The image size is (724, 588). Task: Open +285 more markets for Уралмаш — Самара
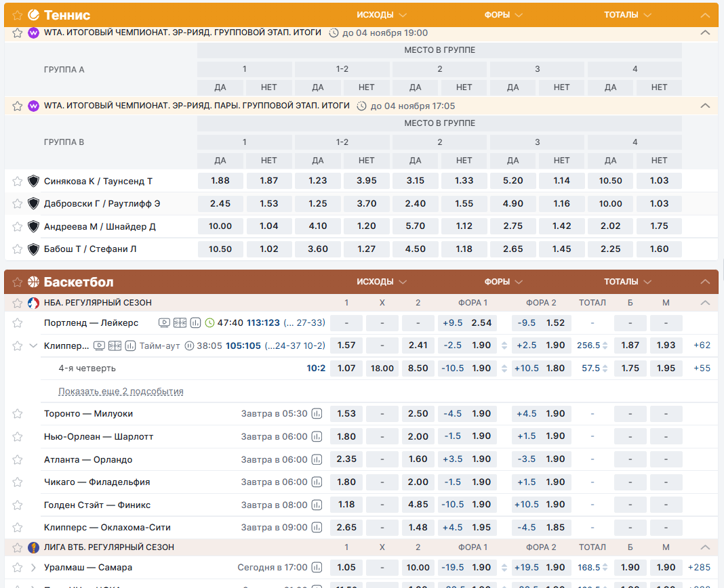coord(699,568)
